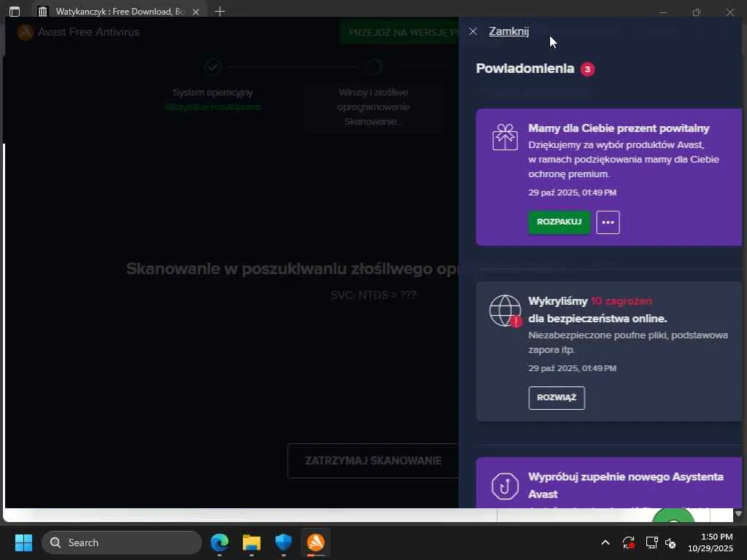Click the sync status tray icon

point(628,542)
